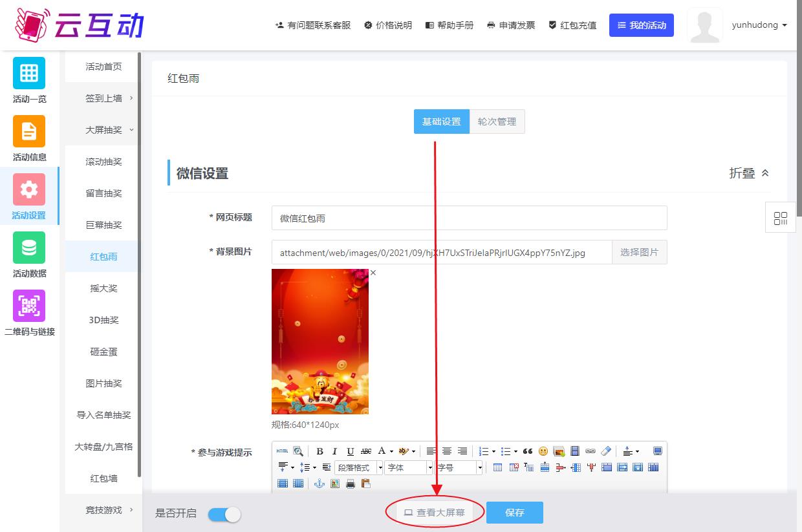Click the 选择图片 button
The image size is (802, 532).
click(x=639, y=252)
